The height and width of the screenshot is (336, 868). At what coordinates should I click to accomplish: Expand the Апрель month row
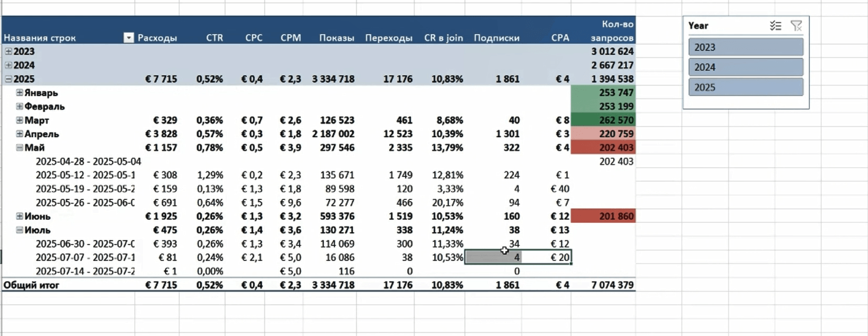[x=20, y=134]
